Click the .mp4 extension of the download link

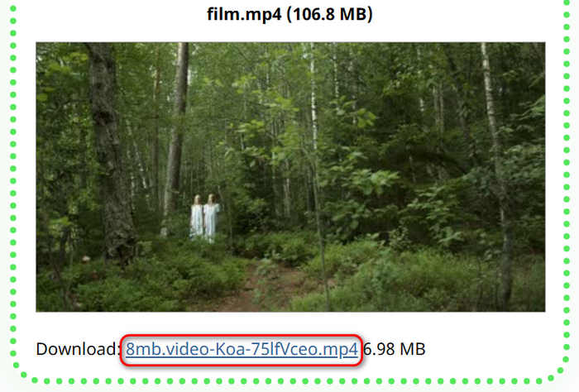(x=339, y=349)
